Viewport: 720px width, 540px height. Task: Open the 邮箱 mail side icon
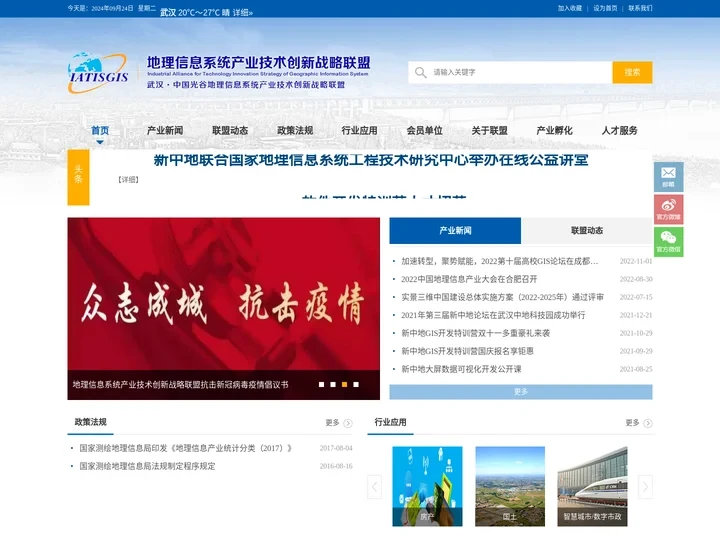point(669,177)
